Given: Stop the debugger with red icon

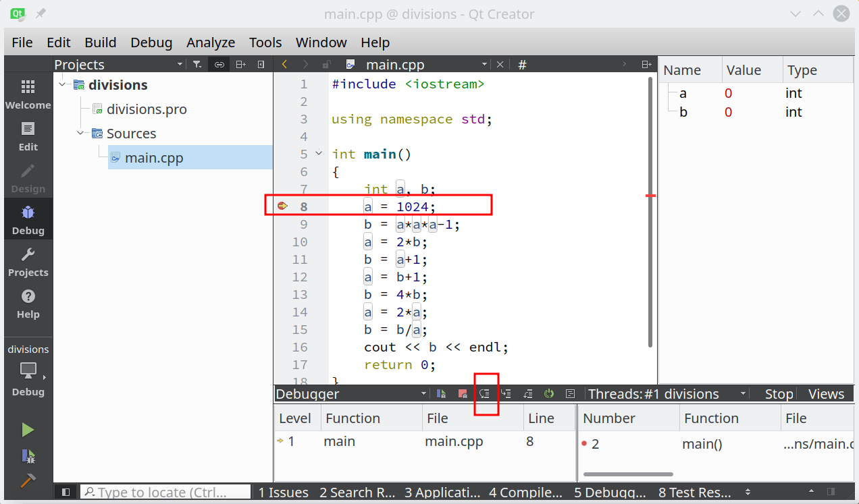Looking at the screenshot, I should point(463,393).
